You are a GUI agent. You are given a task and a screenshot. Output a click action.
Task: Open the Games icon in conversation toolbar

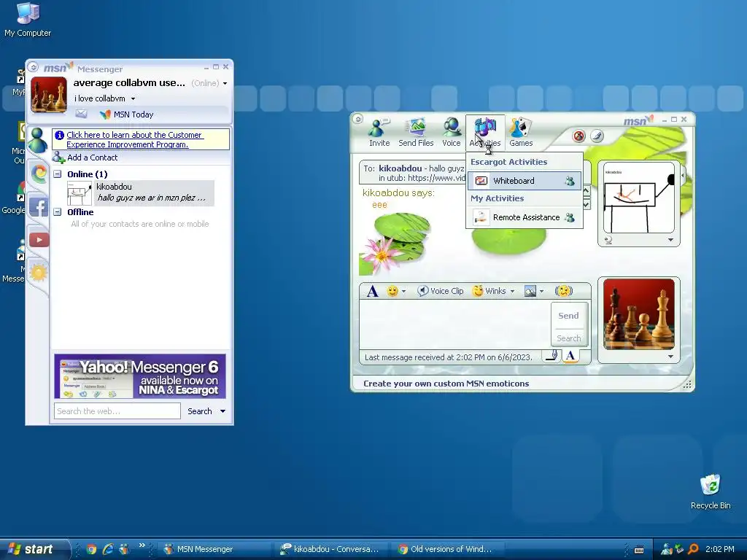coord(521,133)
